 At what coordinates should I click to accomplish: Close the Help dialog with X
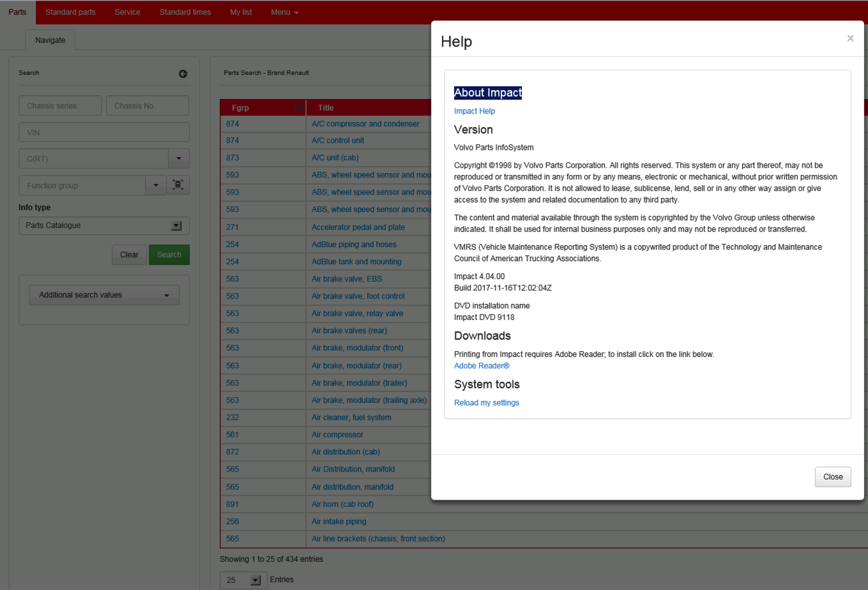850,38
